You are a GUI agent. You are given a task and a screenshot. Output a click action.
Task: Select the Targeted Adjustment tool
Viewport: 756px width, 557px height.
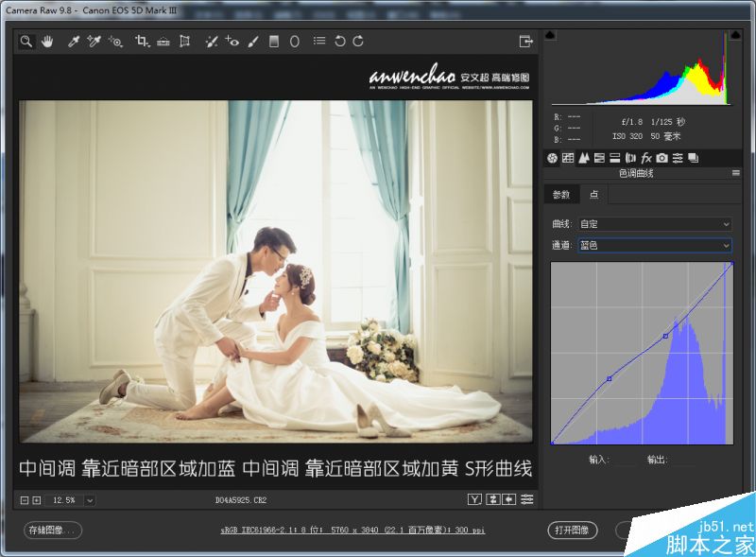tap(115, 42)
